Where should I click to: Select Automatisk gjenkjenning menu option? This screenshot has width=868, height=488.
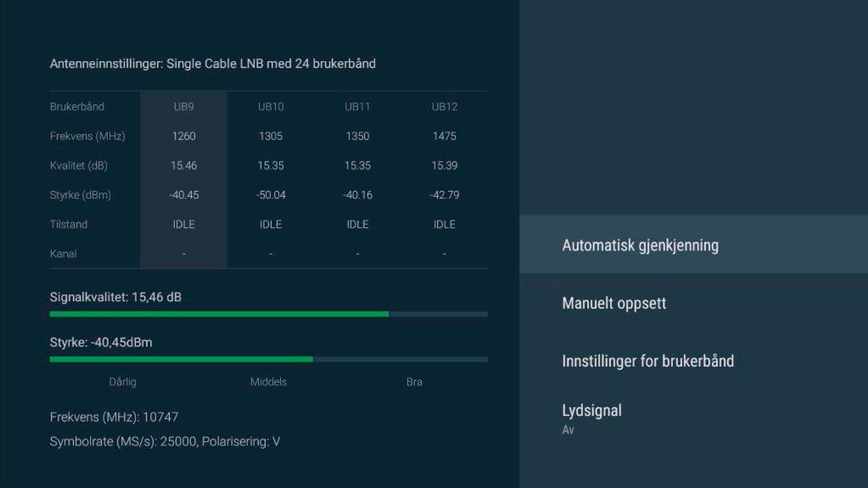point(640,245)
